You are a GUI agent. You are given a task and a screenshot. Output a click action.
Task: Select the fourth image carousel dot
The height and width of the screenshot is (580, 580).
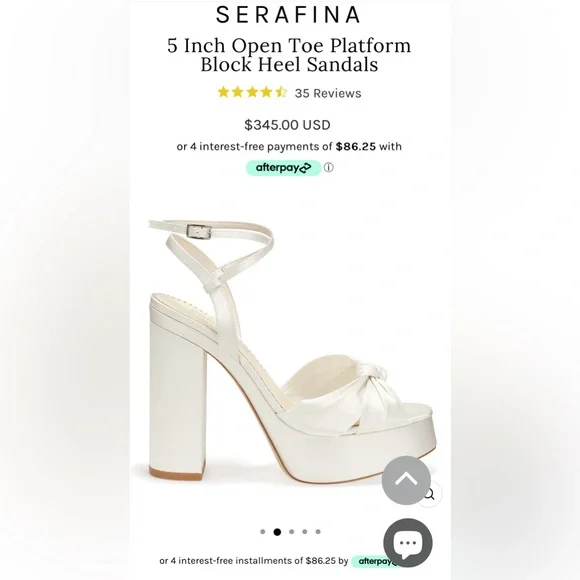tap(305, 532)
